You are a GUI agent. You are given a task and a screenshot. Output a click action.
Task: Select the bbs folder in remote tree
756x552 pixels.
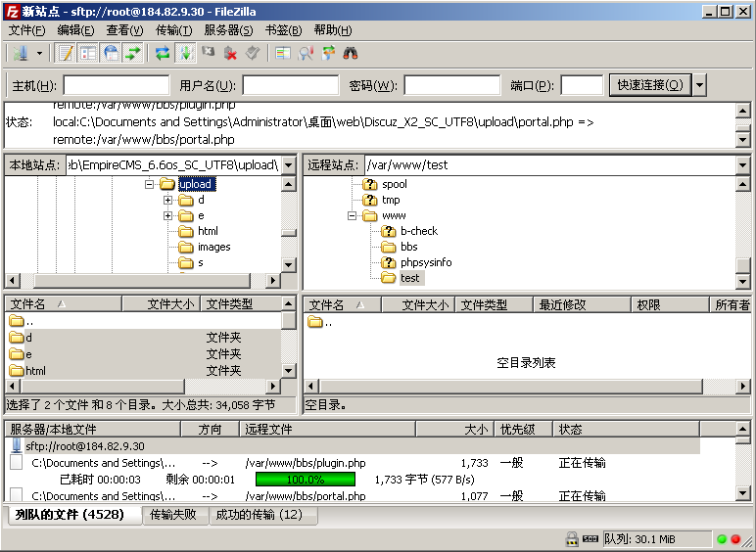pos(409,247)
